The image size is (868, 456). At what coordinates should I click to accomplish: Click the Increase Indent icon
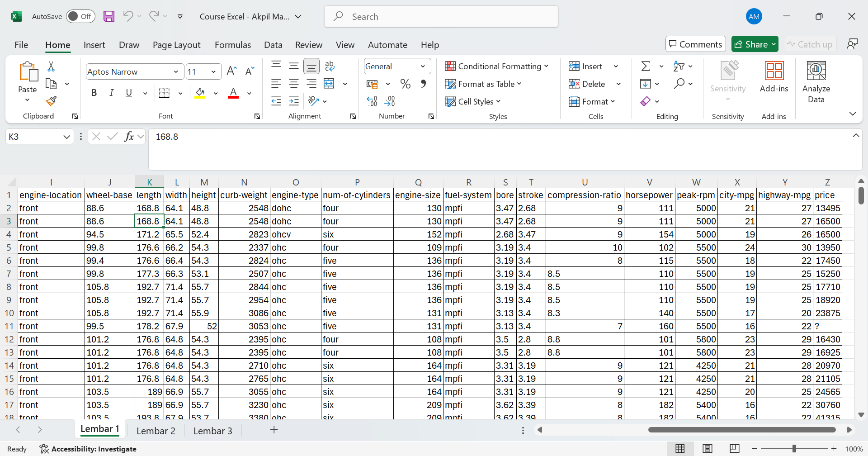pyautogui.click(x=294, y=101)
